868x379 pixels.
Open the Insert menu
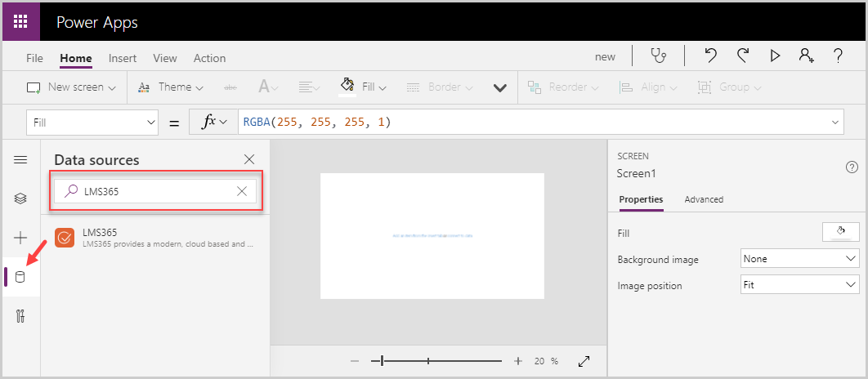[123, 58]
